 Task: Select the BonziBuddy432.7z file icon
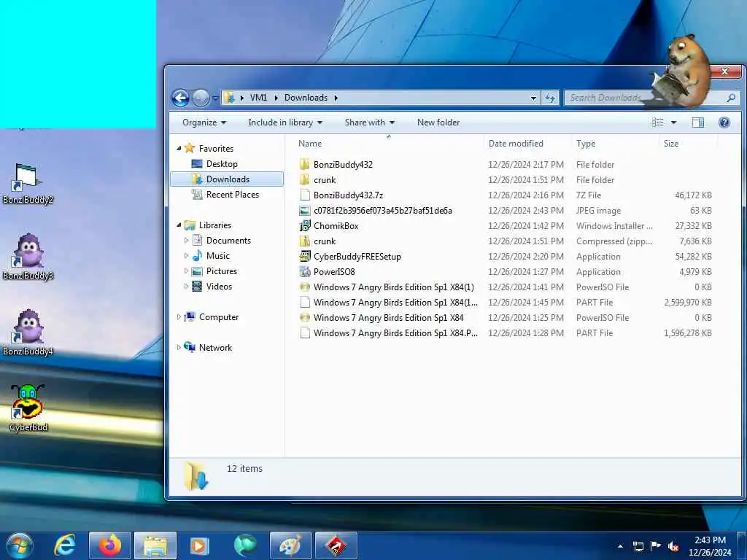click(x=304, y=195)
